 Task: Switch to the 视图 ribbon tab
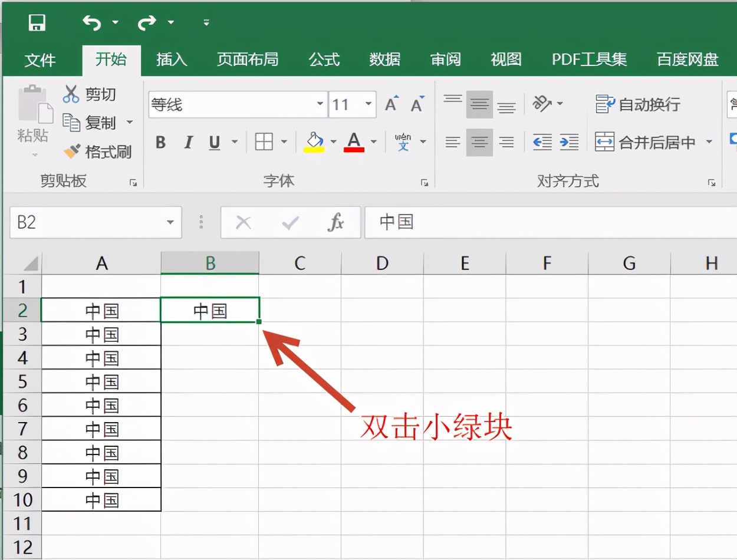(506, 60)
